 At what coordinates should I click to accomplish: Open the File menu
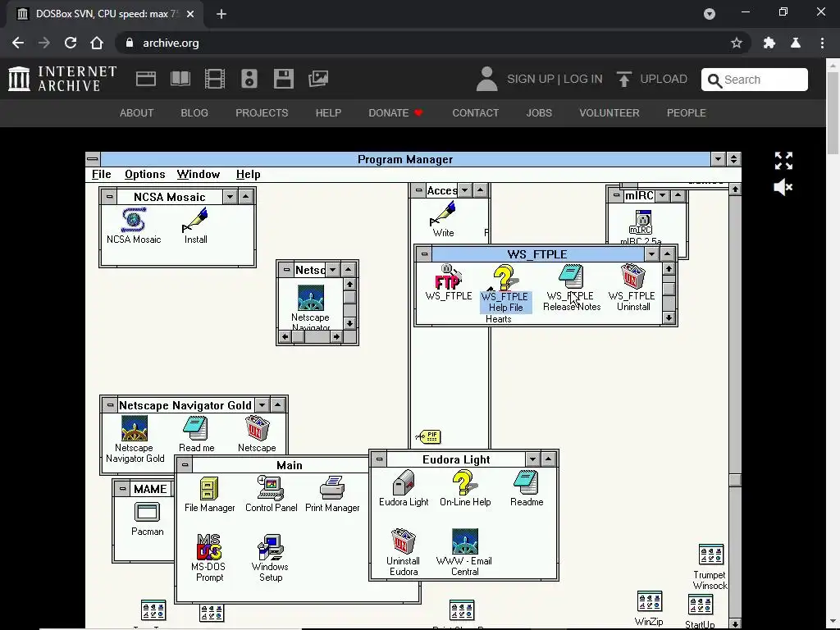[x=101, y=174]
